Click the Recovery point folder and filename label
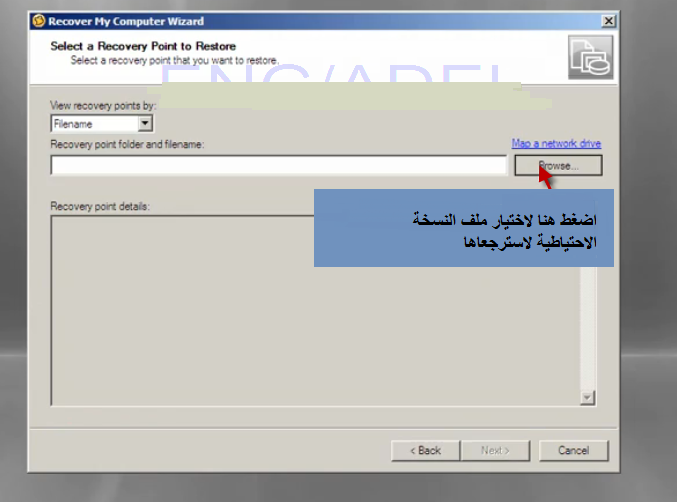Image resolution: width=677 pixels, height=502 pixels. click(x=127, y=144)
